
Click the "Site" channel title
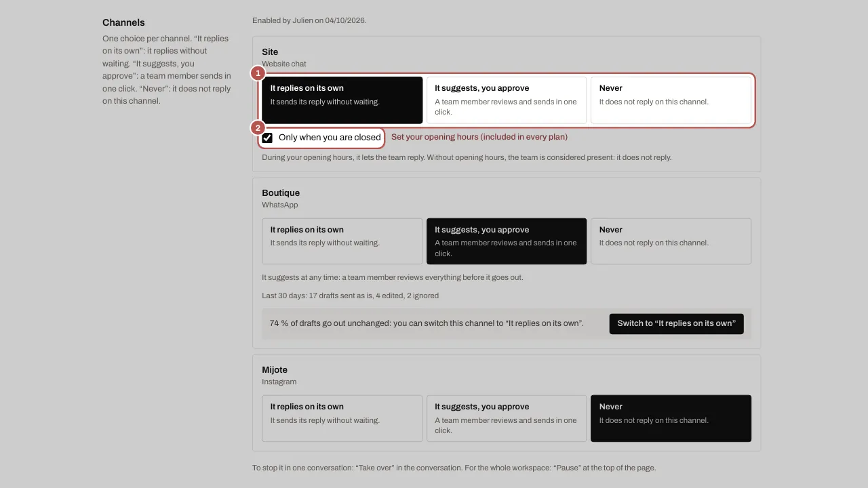(x=270, y=52)
